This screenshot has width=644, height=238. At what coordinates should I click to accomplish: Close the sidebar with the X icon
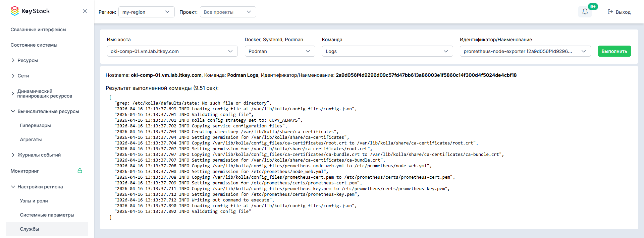(x=85, y=11)
